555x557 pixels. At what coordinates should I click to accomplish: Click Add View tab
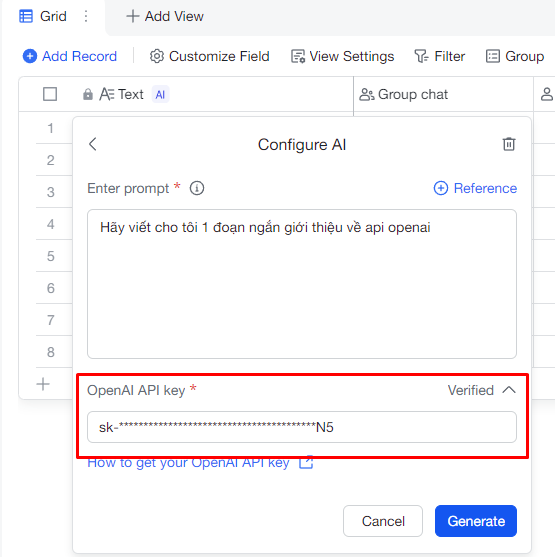point(165,16)
